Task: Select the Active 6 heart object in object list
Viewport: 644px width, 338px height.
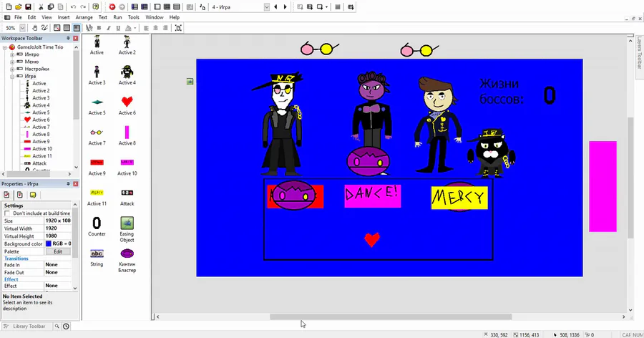Action: [127, 105]
